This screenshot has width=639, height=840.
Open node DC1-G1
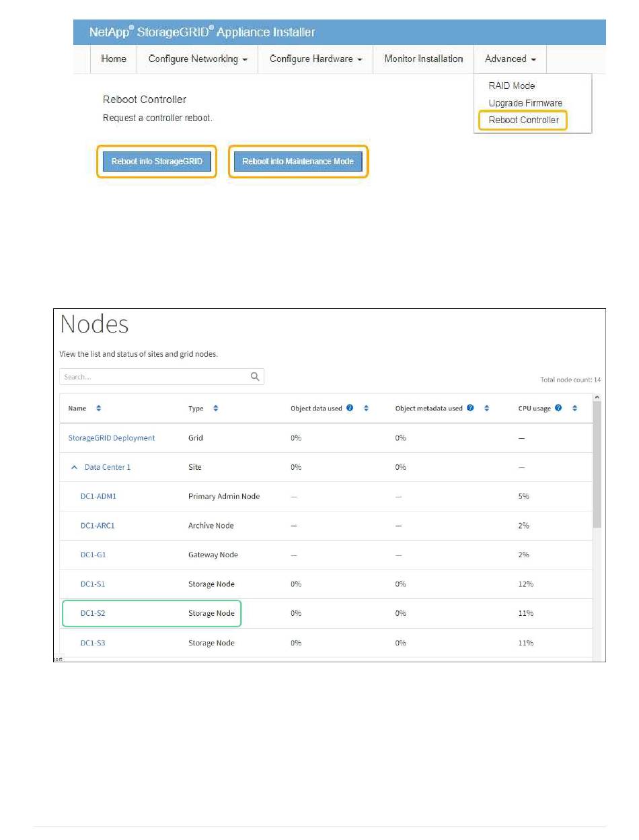click(93, 555)
